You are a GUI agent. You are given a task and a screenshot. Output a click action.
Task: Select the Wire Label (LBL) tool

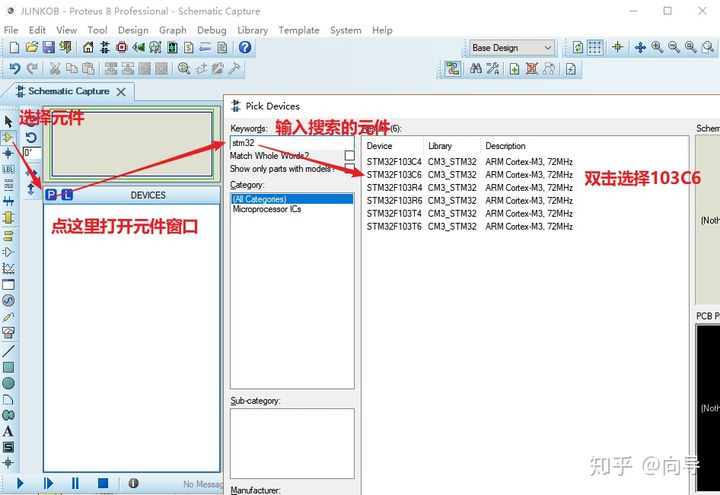8,169
